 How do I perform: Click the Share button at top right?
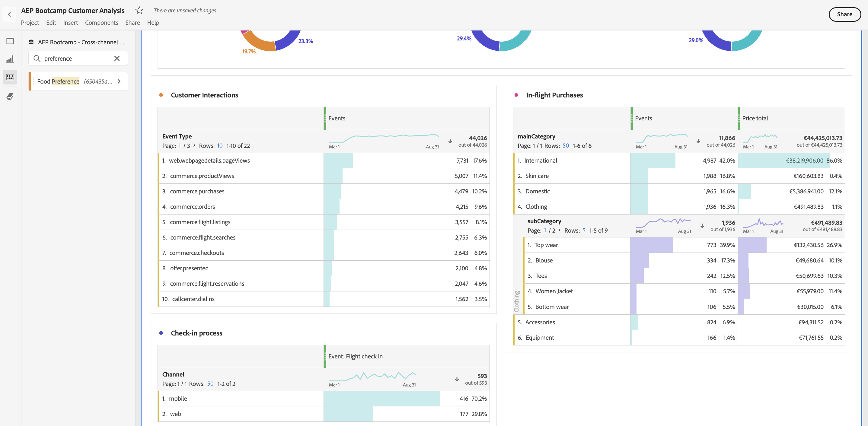(844, 14)
